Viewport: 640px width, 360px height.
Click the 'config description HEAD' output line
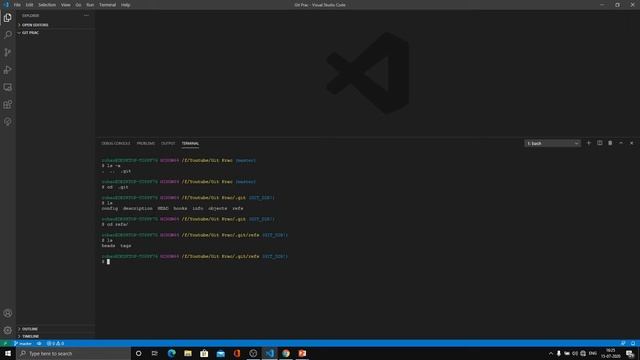(x=172, y=209)
